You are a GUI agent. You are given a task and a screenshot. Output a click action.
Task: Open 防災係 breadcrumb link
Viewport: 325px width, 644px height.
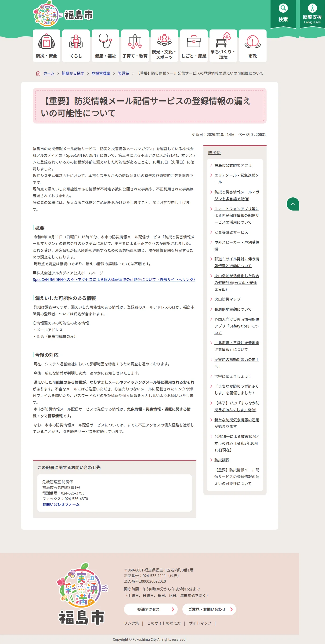click(123, 73)
